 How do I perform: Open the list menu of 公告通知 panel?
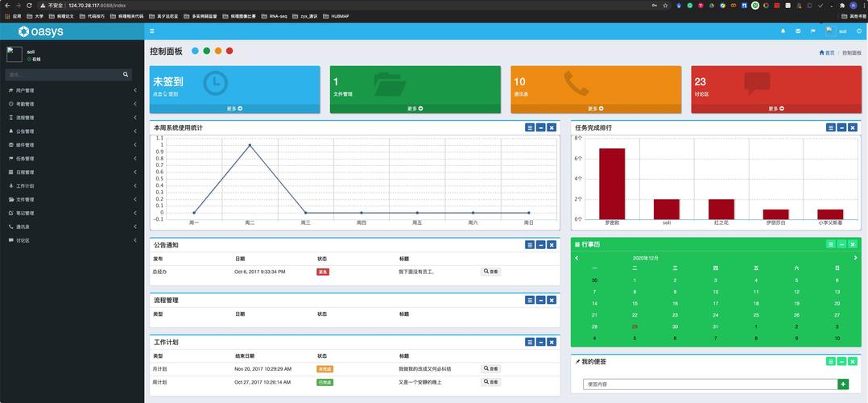pyautogui.click(x=530, y=244)
